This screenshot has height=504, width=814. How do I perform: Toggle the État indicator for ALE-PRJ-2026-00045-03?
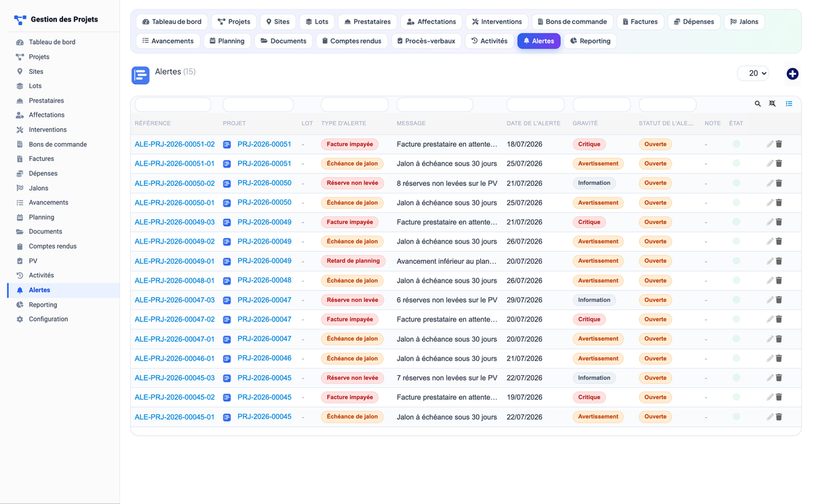[x=736, y=378]
